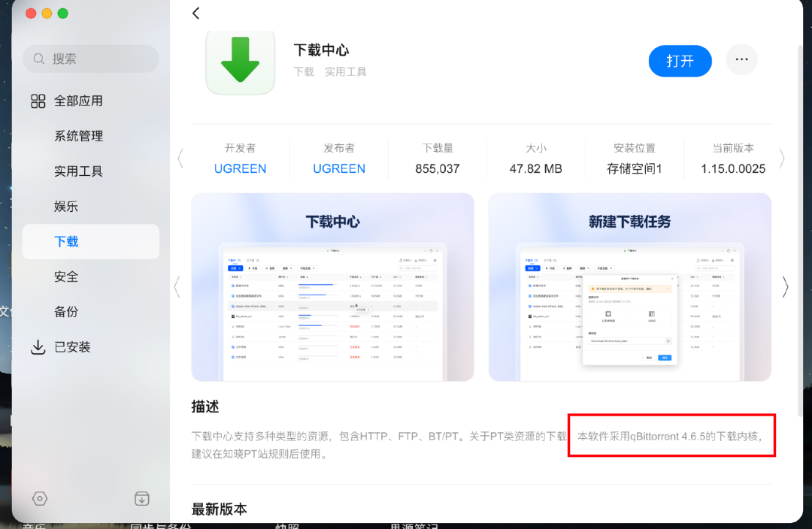
Task: Click the 大小 label
Action: 536,148
